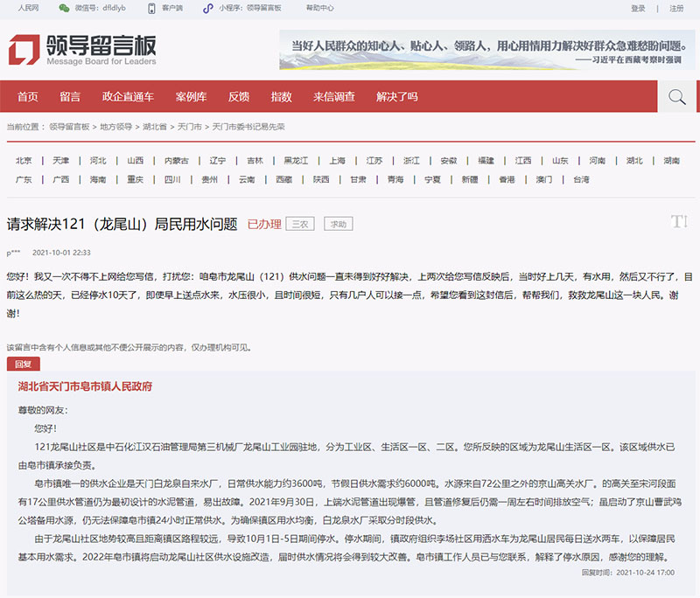Open the 首页 navigation tab

[28, 97]
